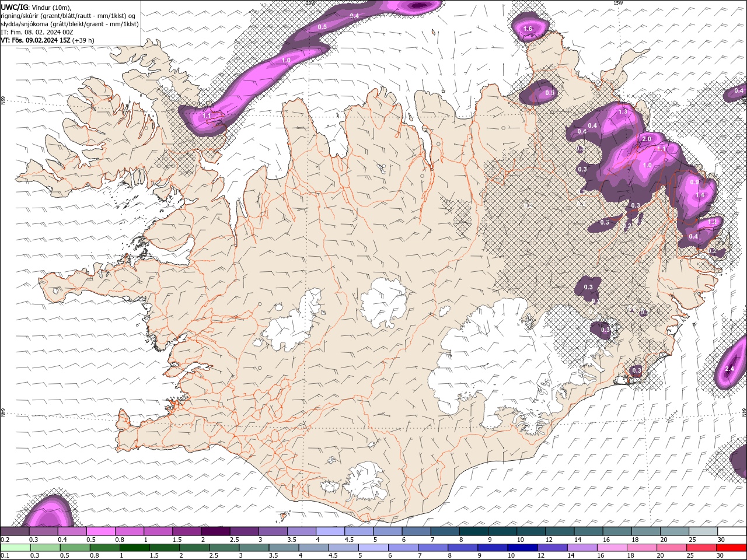This screenshot has height=560, width=747.
Task: Click the '20W' longitude label
Action: 310,3
